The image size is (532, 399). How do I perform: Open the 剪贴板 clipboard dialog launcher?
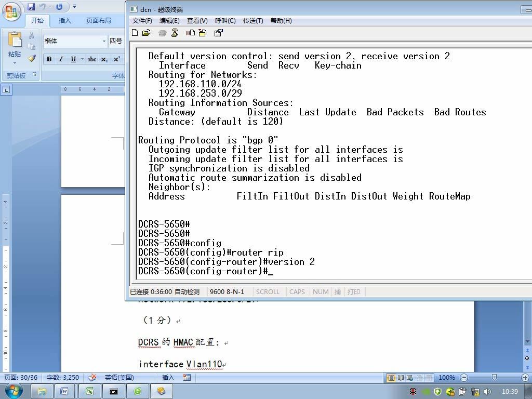tap(35, 74)
